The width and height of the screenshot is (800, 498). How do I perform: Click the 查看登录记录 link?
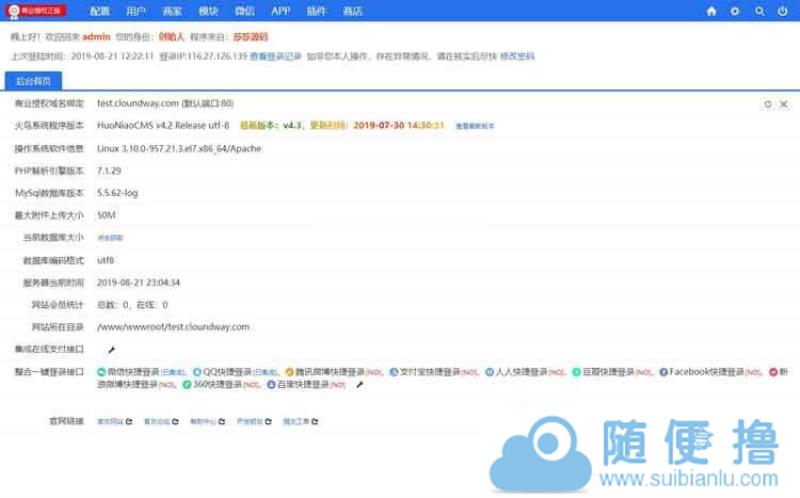(275, 57)
